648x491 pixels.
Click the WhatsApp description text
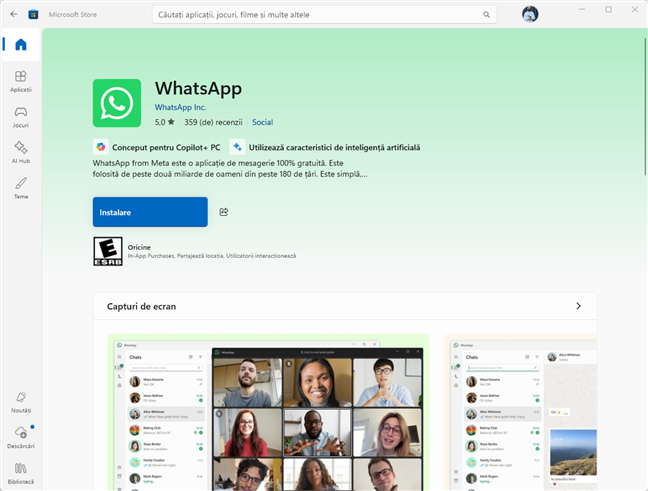[230, 169]
